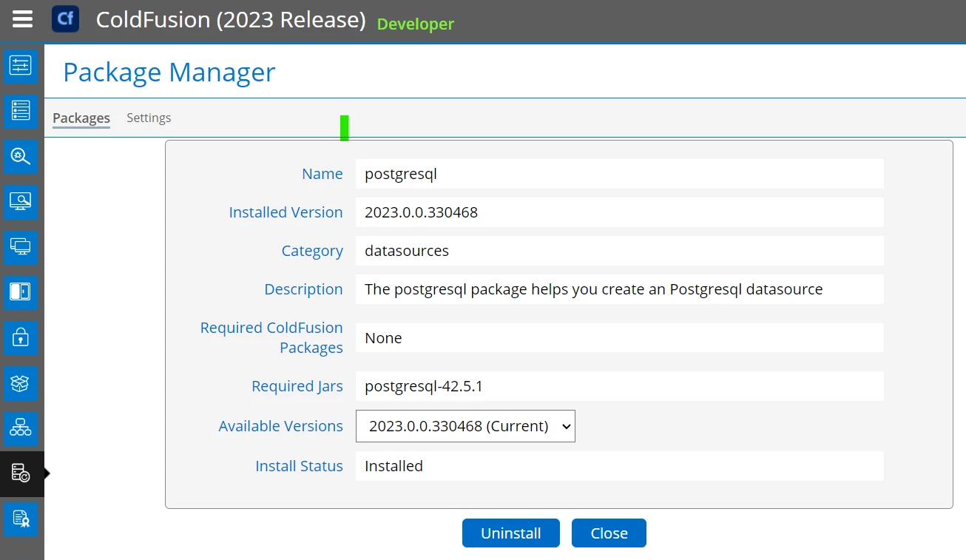
Task: Click Required Jars value postgresql-42.5.1
Action: click(x=620, y=386)
